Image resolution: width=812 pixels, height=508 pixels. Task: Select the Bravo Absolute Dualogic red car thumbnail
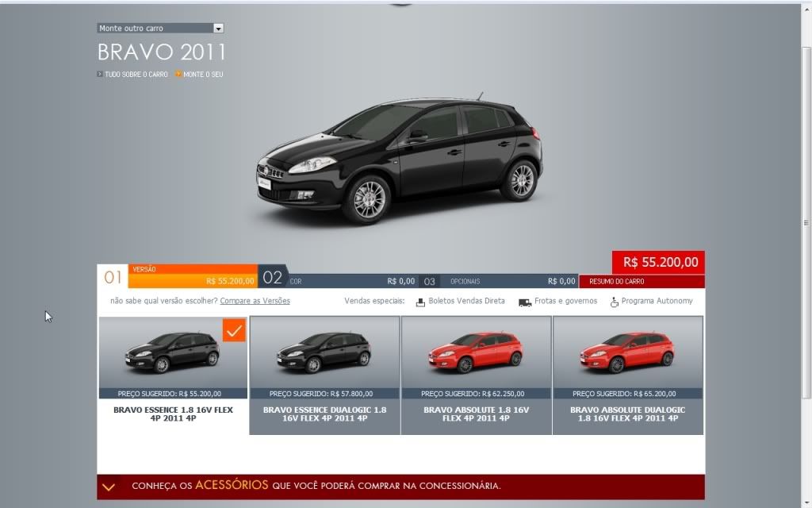(x=626, y=352)
